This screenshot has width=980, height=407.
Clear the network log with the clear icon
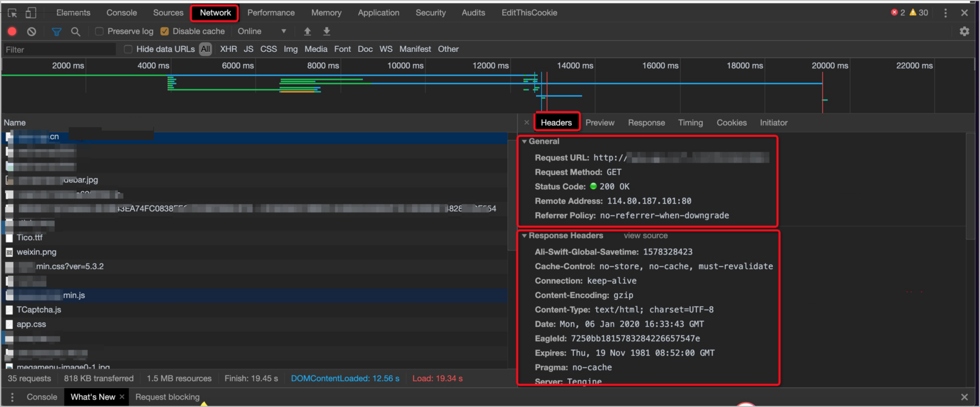coord(32,31)
